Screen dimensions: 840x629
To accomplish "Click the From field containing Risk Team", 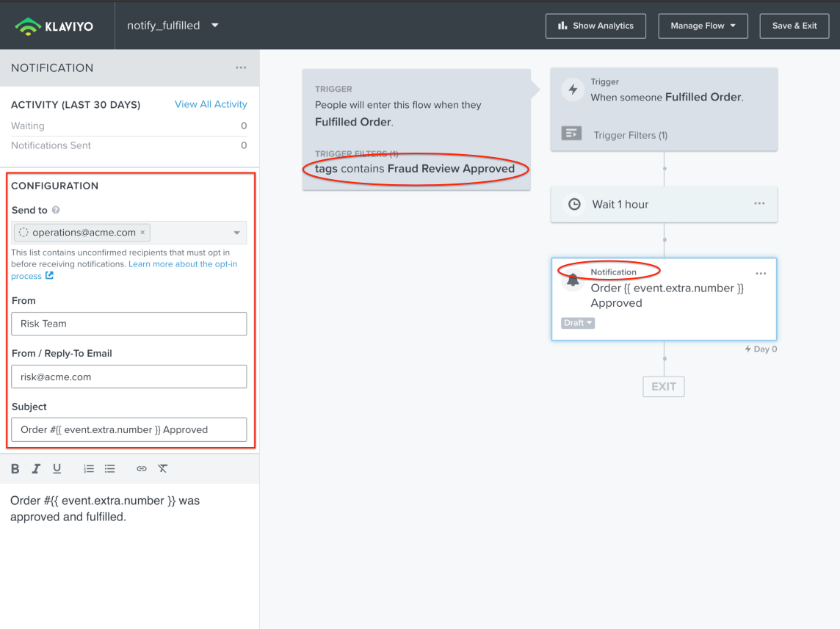I will point(129,324).
